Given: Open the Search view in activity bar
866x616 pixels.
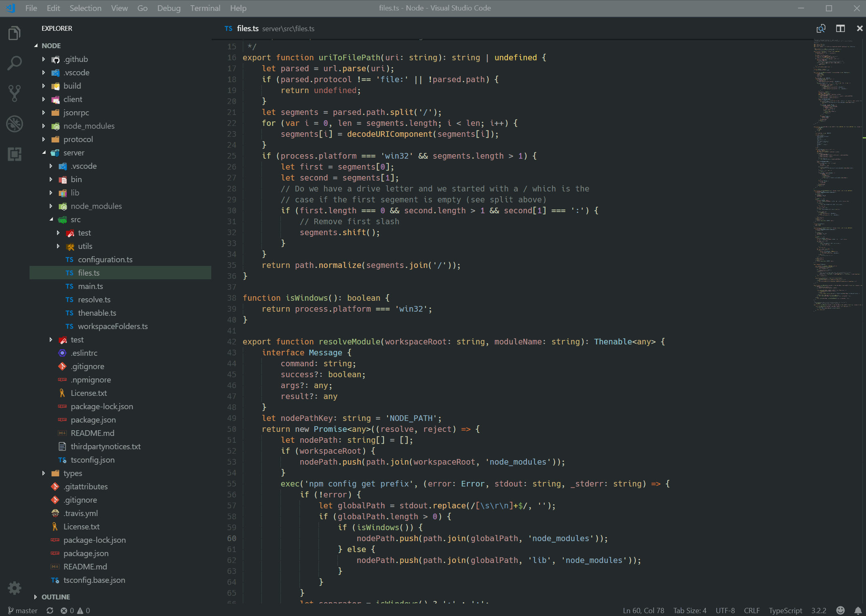Looking at the screenshot, I should [15, 63].
